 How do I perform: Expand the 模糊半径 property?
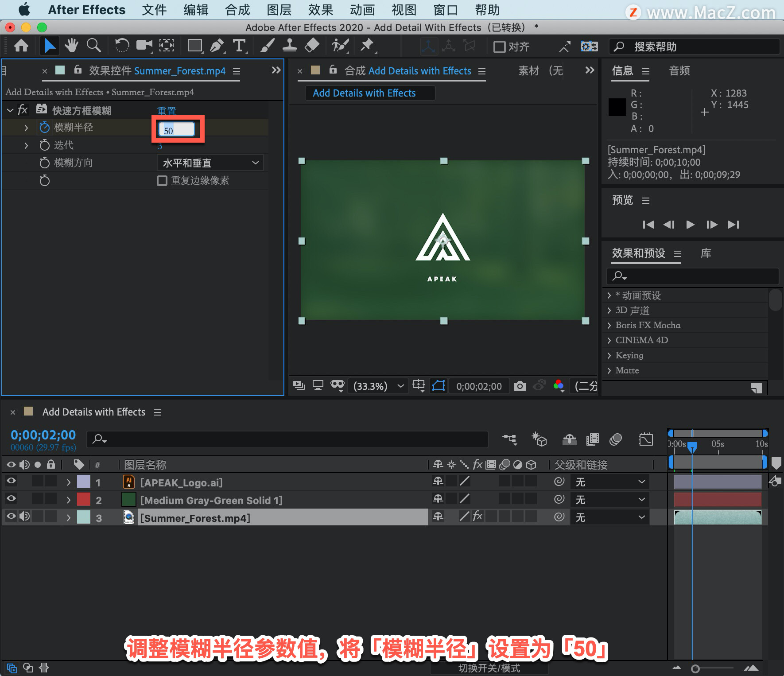point(26,128)
